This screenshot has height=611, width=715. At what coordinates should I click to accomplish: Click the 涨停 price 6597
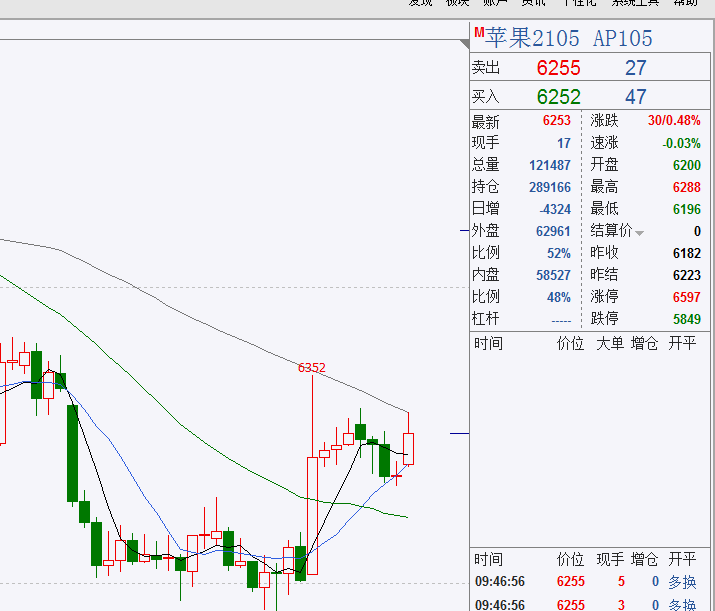(x=686, y=297)
